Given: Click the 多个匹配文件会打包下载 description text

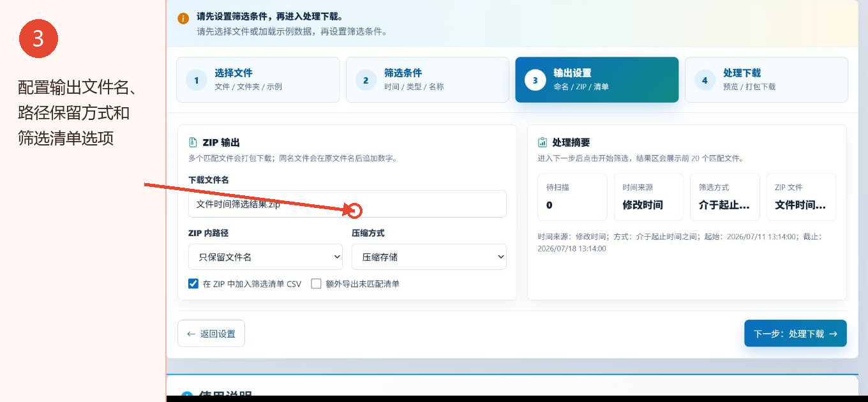Looking at the screenshot, I should click(292, 158).
